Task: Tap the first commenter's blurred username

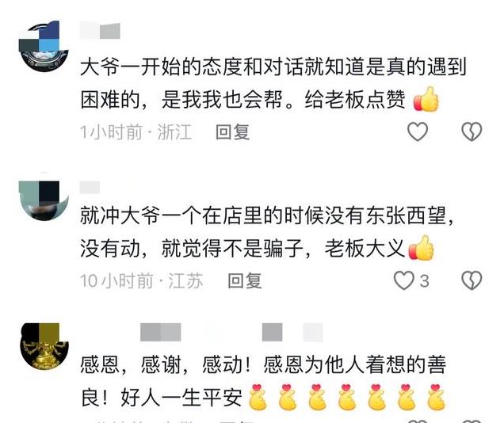Action: pos(100,31)
